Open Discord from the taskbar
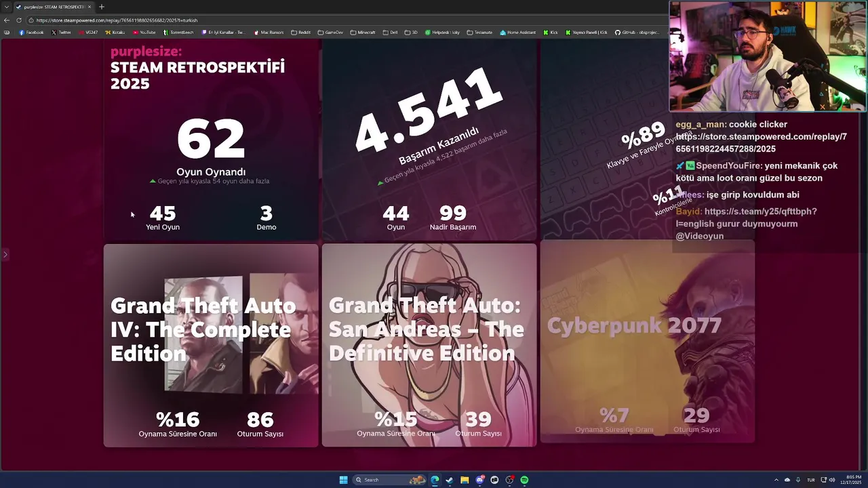Screen dimensions: 868x488 pos(480,480)
